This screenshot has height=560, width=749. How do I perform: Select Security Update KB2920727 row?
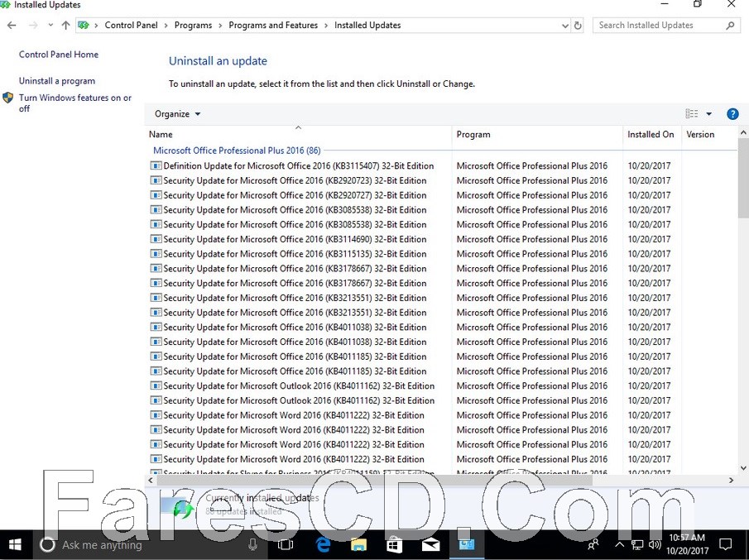pos(443,195)
